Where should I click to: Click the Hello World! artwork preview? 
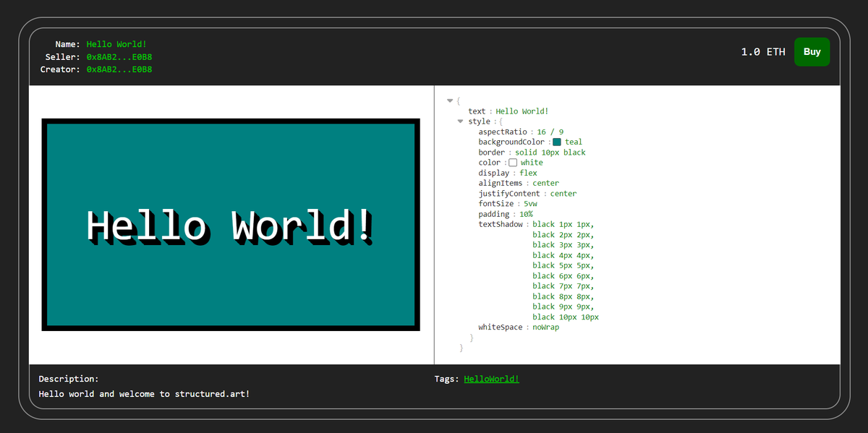click(231, 225)
